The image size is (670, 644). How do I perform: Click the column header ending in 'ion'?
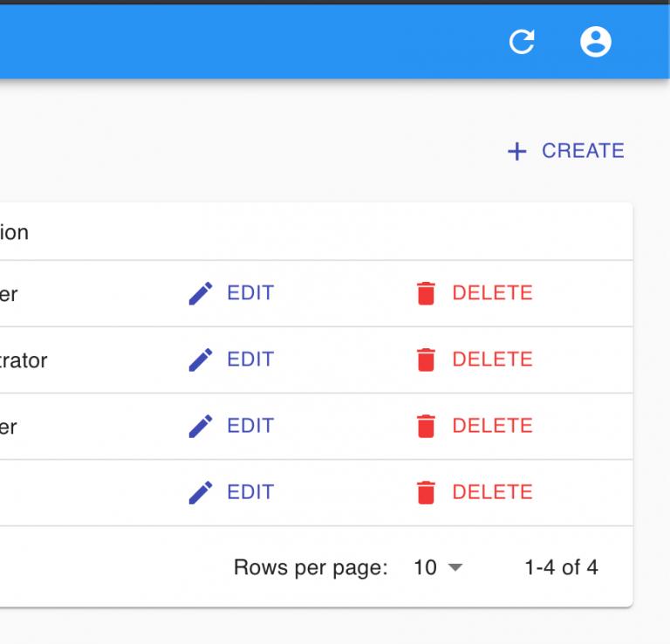pyautogui.click(x=14, y=233)
